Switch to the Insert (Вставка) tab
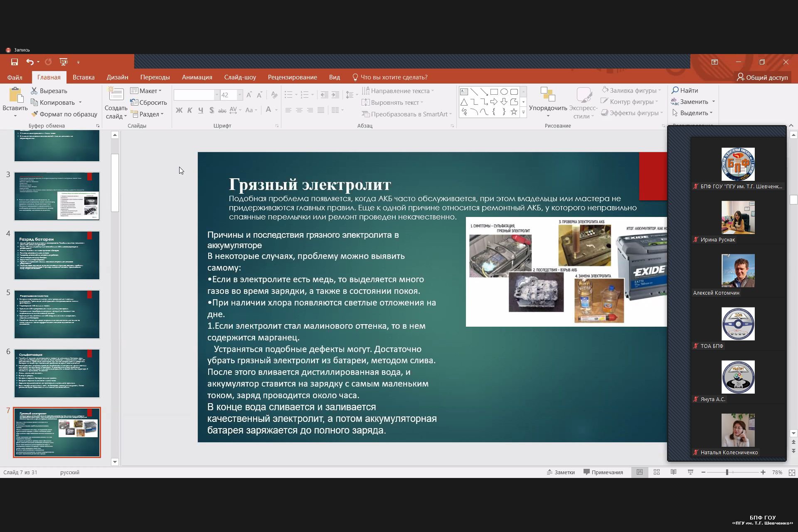The width and height of the screenshot is (798, 532). 84,77
